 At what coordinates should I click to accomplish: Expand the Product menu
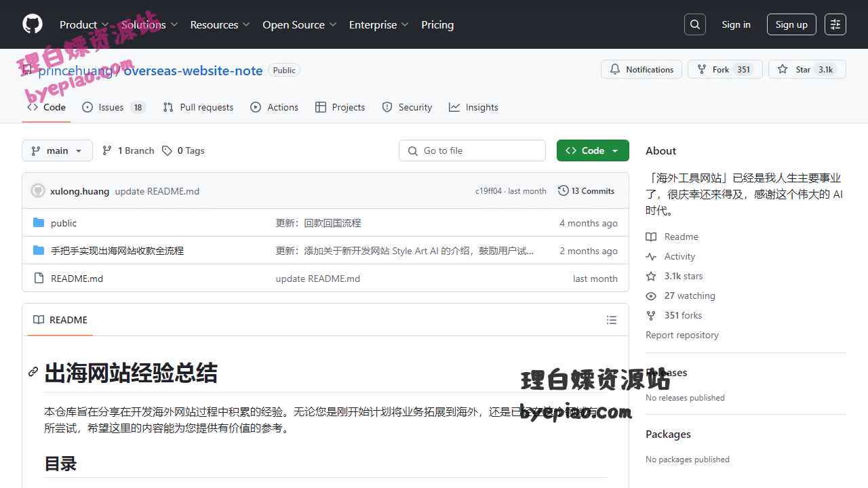point(84,24)
